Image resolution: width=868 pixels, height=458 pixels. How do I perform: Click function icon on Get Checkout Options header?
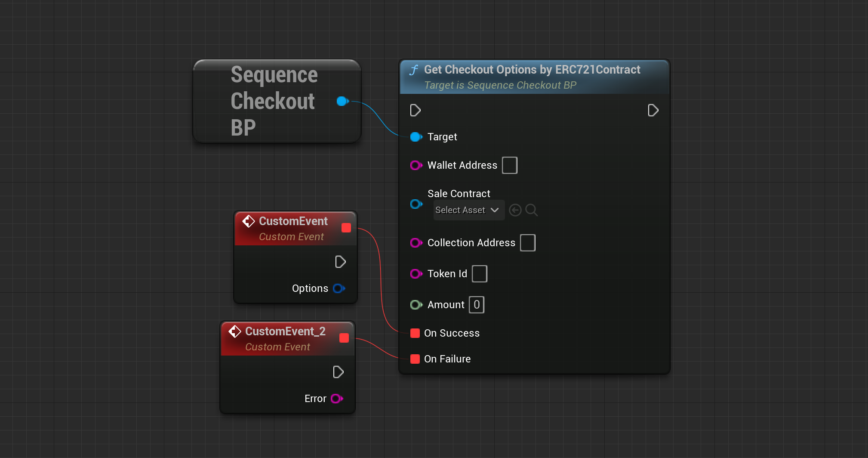pos(414,70)
